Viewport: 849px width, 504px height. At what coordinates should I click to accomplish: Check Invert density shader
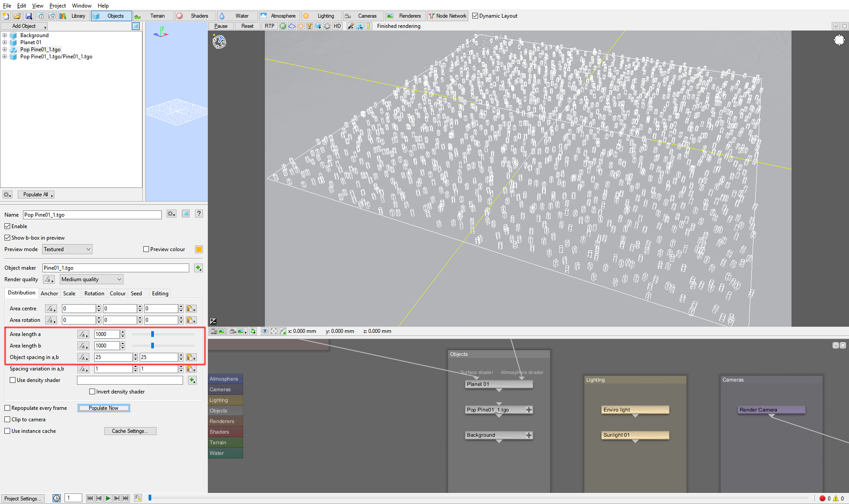[x=92, y=392]
